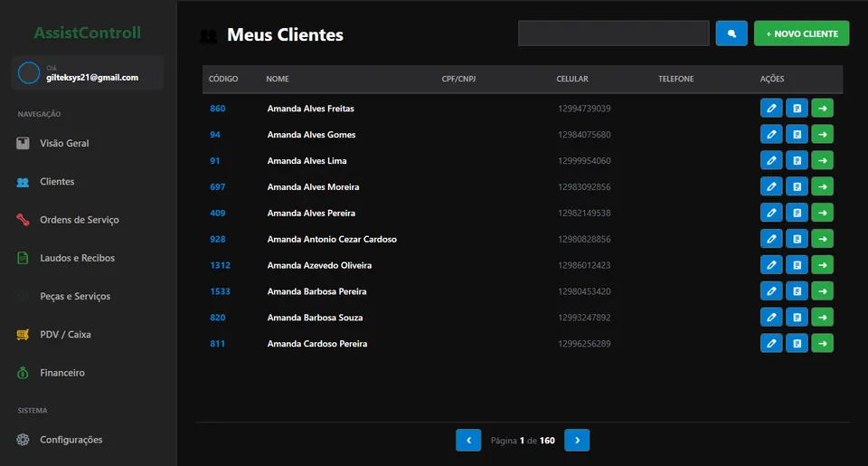Image resolution: width=868 pixels, height=466 pixels.
Task: Click the CÓDIGO column header
Action: [223, 79]
